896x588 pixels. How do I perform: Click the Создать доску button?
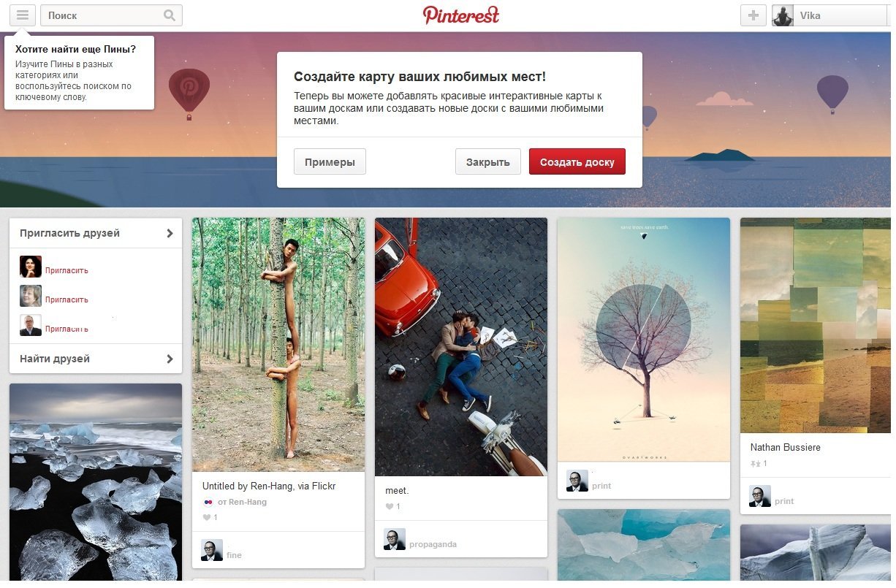pyautogui.click(x=577, y=161)
